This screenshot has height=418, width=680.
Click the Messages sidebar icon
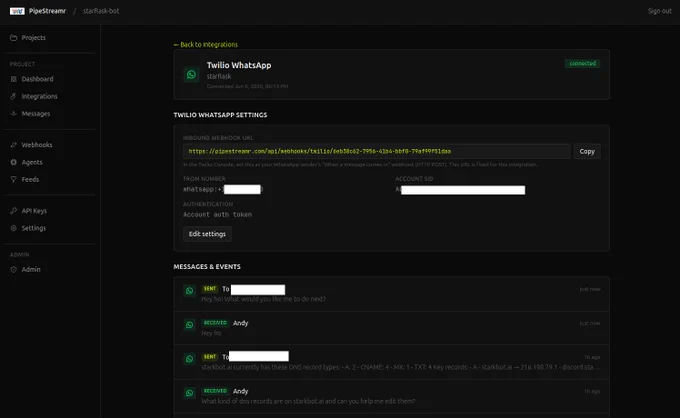13,114
